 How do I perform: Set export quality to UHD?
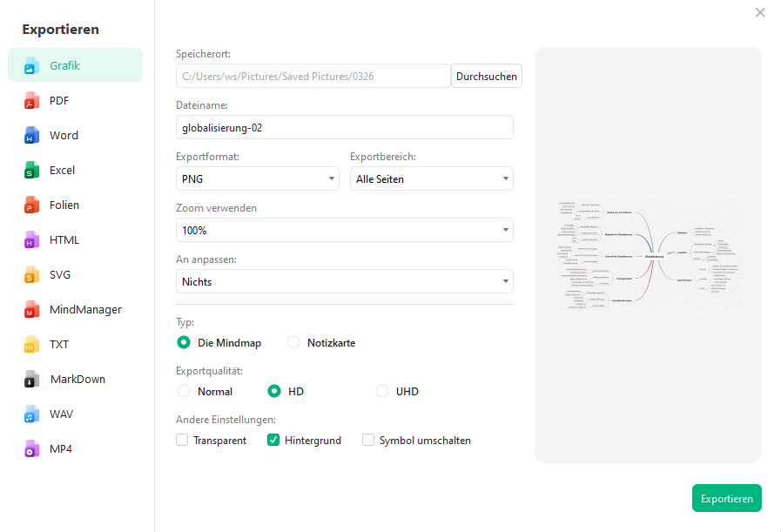coord(382,392)
